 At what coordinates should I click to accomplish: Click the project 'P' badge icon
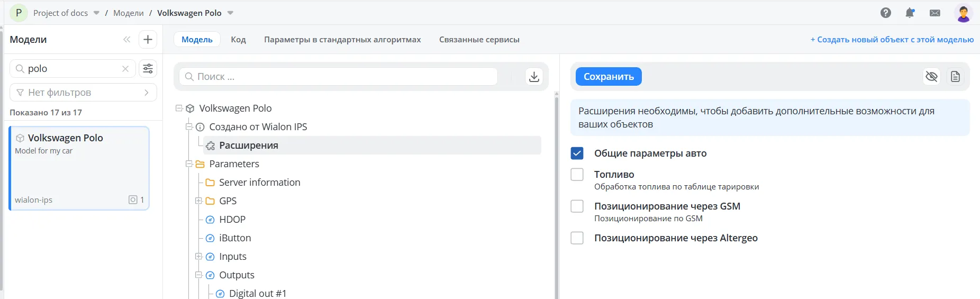[x=19, y=13]
